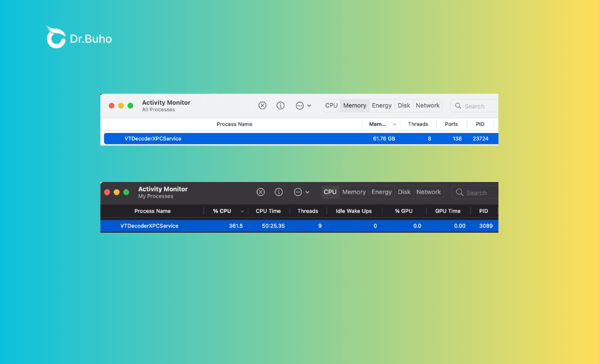Click the Inspect info icon in dark window
This screenshot has width=599, height=364.
279,192
